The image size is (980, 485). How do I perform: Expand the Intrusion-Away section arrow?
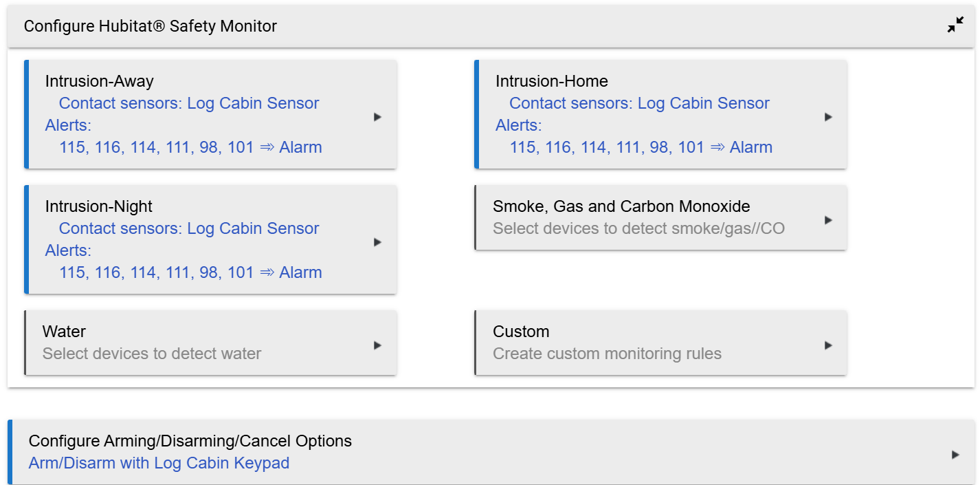pyautogui.click(x=377, y=117)
